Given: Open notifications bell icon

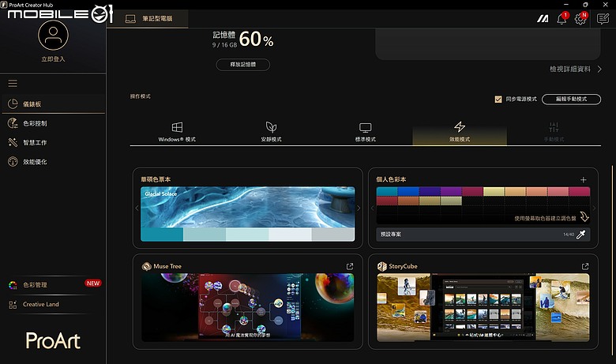Looking at the screenshot, I should point(562,19).
